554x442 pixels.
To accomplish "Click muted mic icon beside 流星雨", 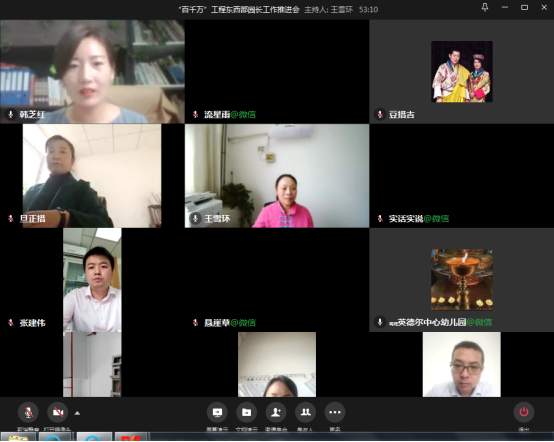I will [195, 114].
